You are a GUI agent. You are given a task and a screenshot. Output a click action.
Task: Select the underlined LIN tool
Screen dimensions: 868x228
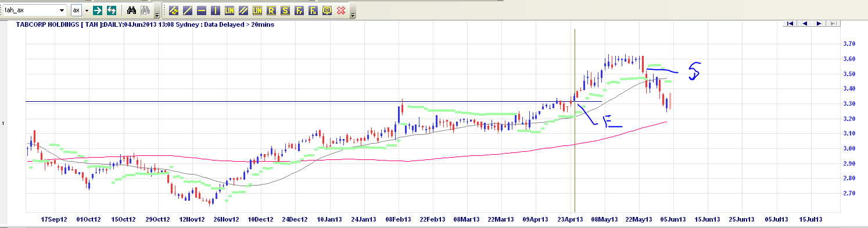(x=257, y=10)
